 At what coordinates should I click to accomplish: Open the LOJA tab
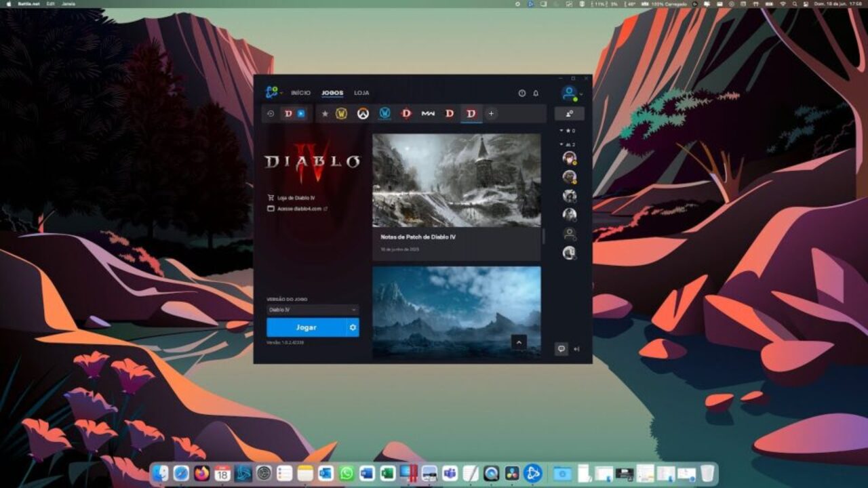click(361, 93)
